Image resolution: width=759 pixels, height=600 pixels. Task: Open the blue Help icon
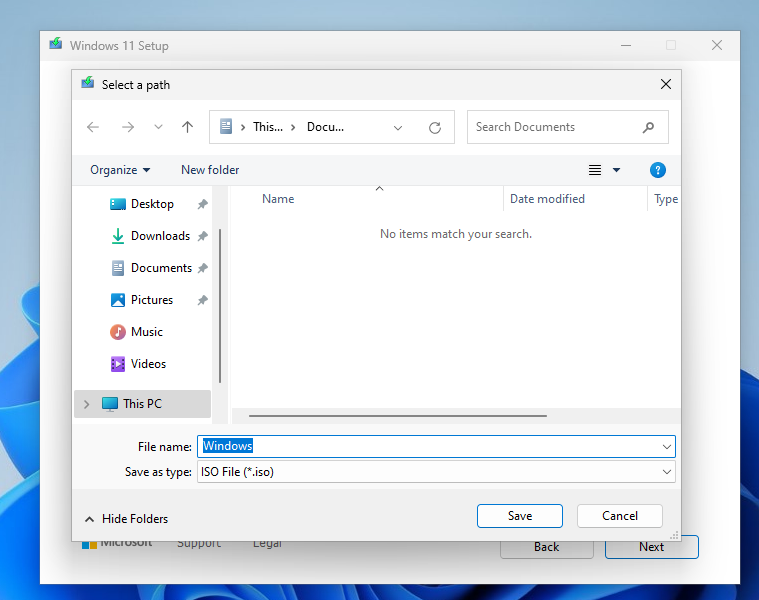click(x=657, y=170)
